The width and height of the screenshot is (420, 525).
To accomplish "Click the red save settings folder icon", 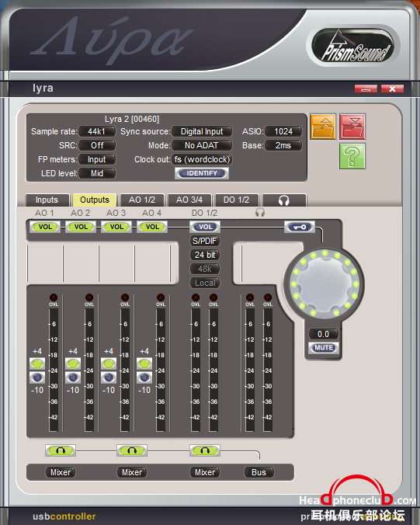I will point(352,127).
